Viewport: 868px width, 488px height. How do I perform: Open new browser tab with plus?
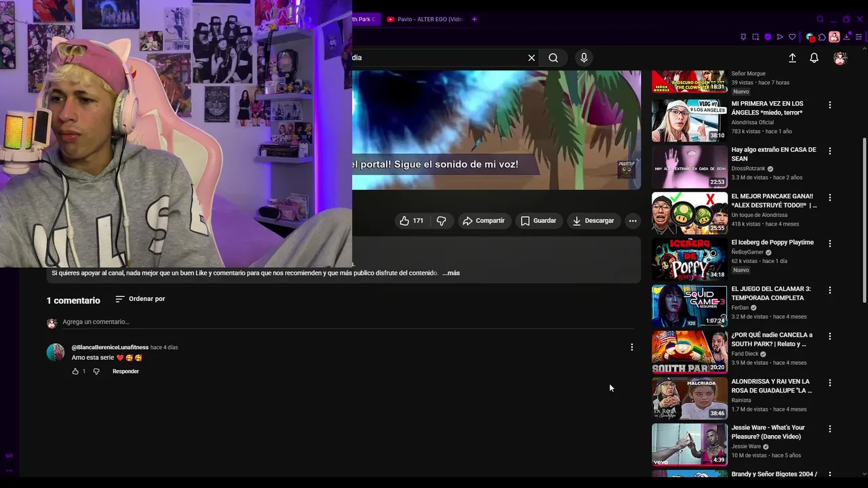[x=474, y=19]
